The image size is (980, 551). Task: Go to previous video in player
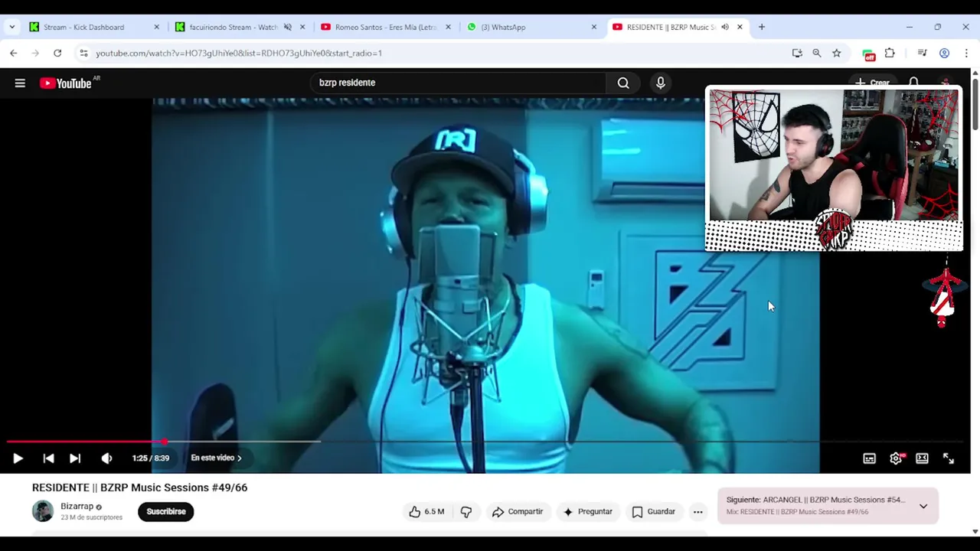pyautogui.click(x=48, y=458)
